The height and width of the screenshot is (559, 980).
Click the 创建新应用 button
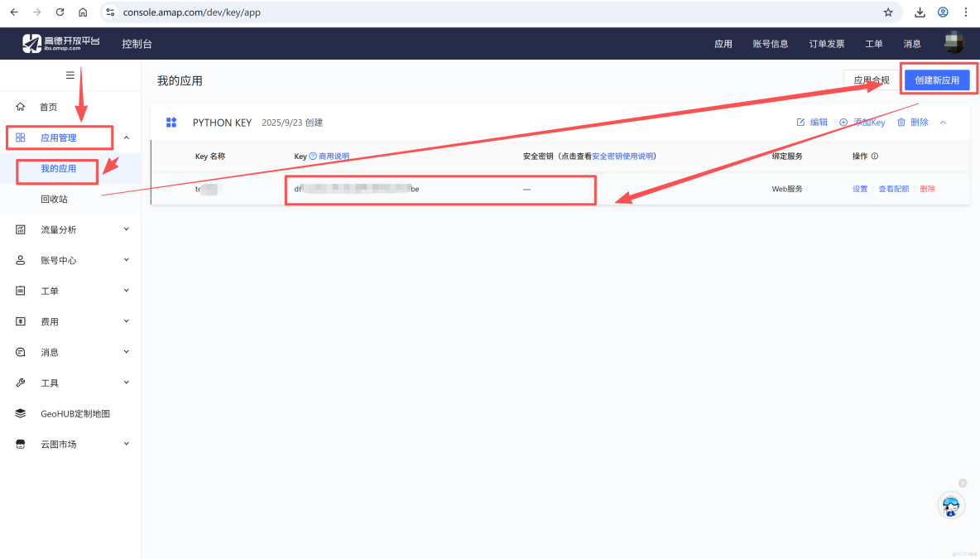(x=938, y=79)
